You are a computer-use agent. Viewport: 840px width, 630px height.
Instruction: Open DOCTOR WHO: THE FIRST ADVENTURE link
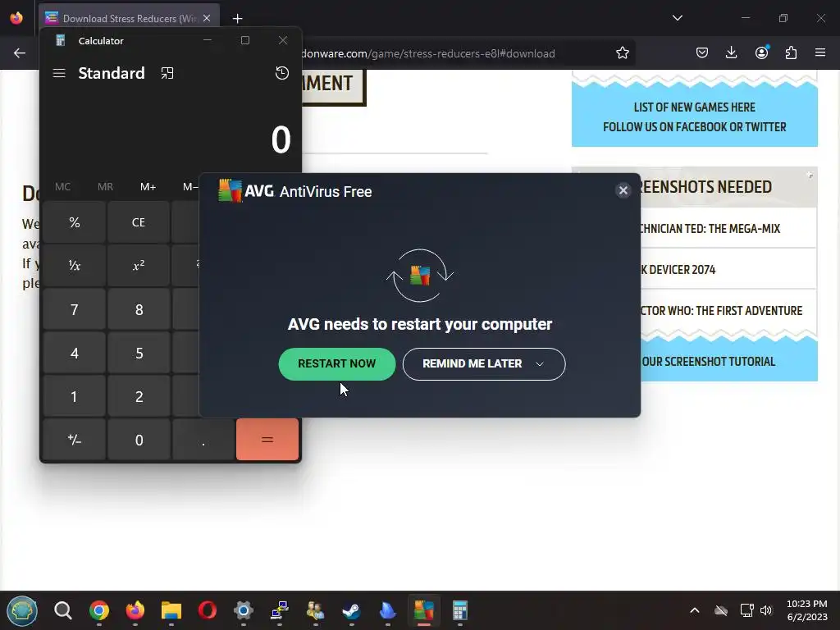pos(721,311)
